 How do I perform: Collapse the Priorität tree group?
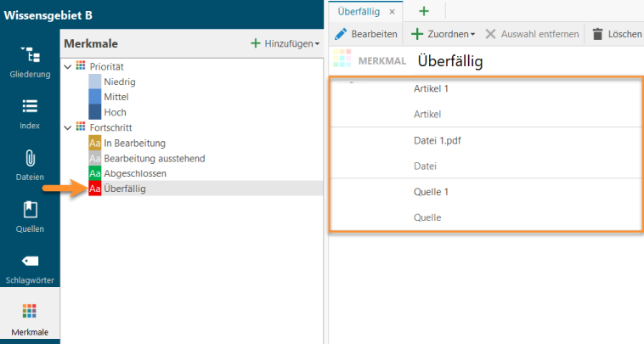68,66
